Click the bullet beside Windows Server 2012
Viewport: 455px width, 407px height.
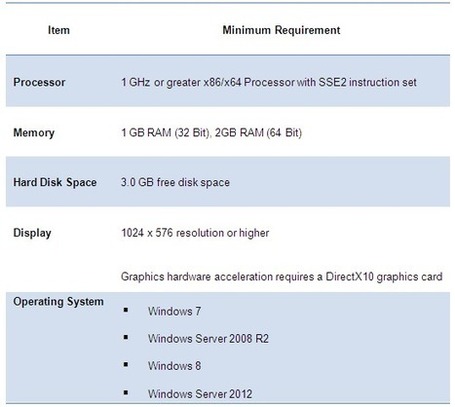(126, 392)
